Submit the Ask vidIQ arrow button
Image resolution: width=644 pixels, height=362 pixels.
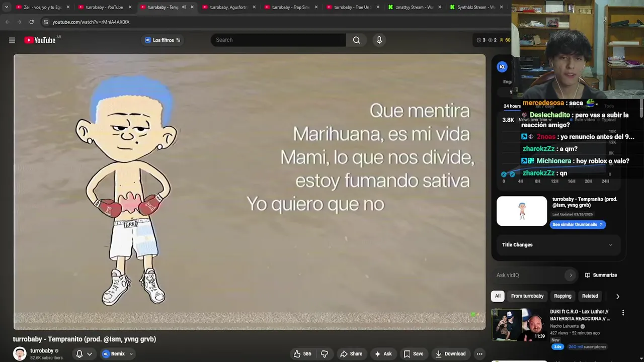[571, 275]
